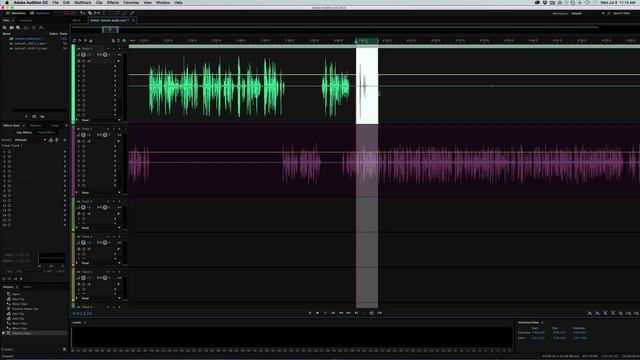Solo Track 3 with S button
This screenshot has width=640, height=360.
(114, 202)
